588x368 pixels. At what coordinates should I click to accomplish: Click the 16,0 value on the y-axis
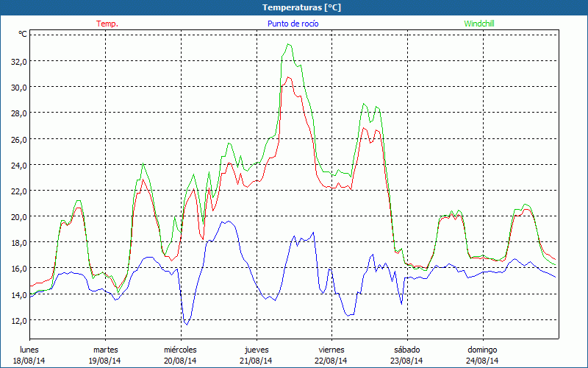coord(18,269)
